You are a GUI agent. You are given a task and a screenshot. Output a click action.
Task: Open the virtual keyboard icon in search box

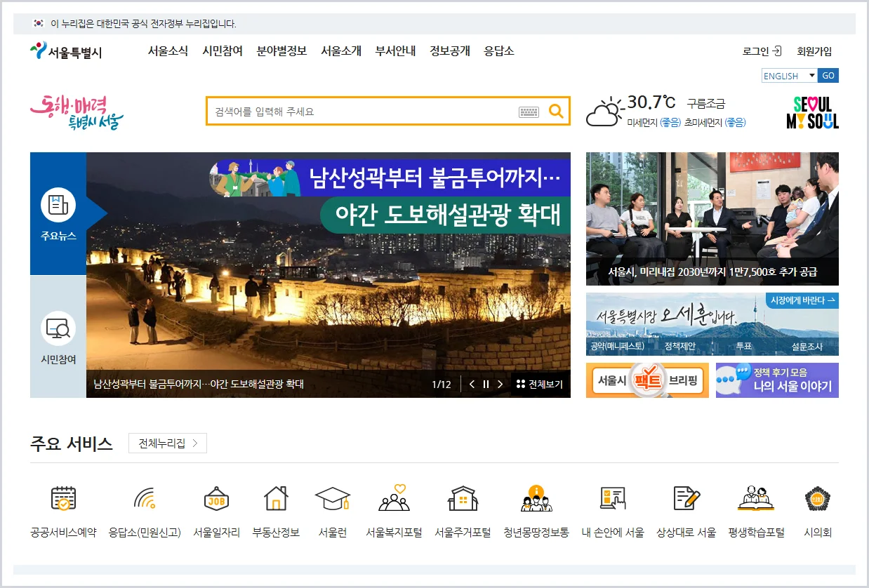(x=529, y=112)
